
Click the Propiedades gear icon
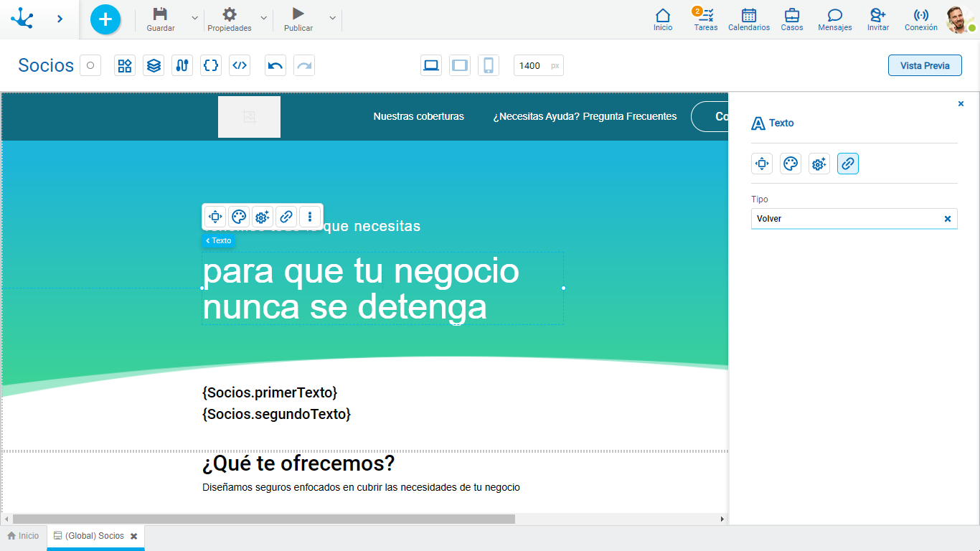coord(229,14)
